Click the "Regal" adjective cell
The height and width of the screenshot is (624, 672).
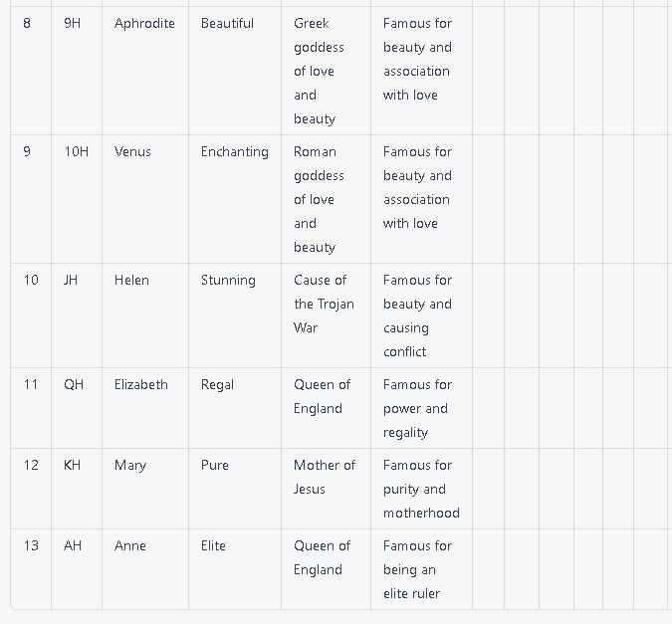click(217, 385)
